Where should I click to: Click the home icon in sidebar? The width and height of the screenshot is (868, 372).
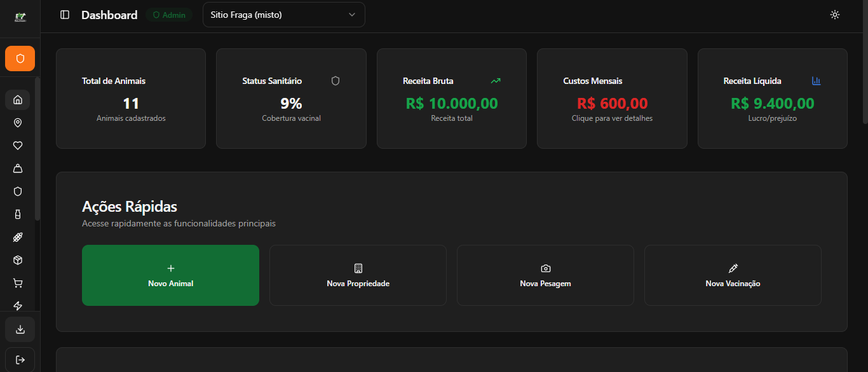pyautogui.click(x=18, y=100)
